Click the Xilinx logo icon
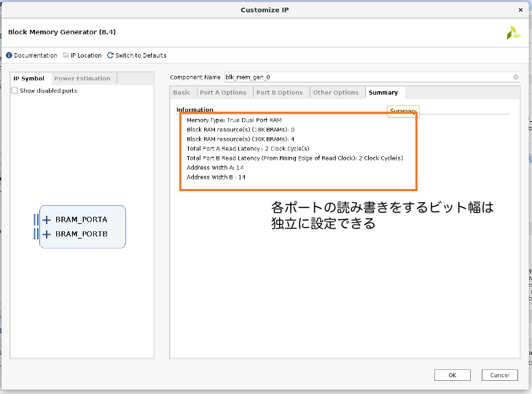532x394 pixels. point(514,33)
